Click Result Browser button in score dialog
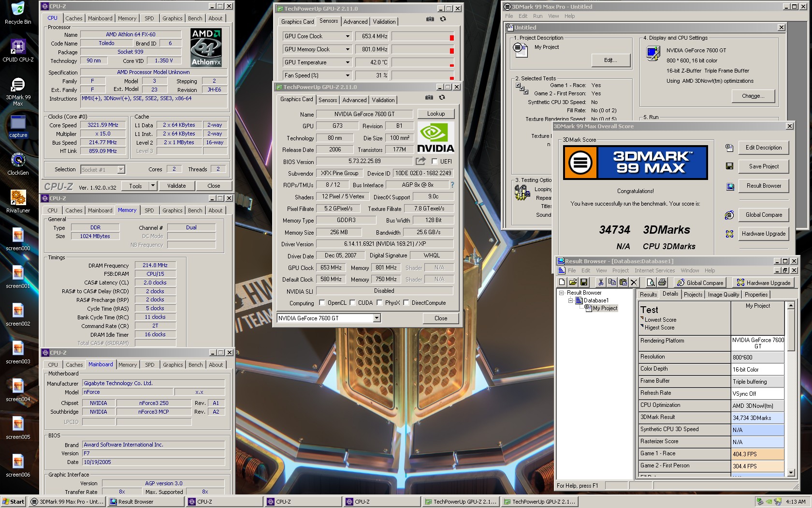This screenshot has height=508, width=812. (764, 186)
